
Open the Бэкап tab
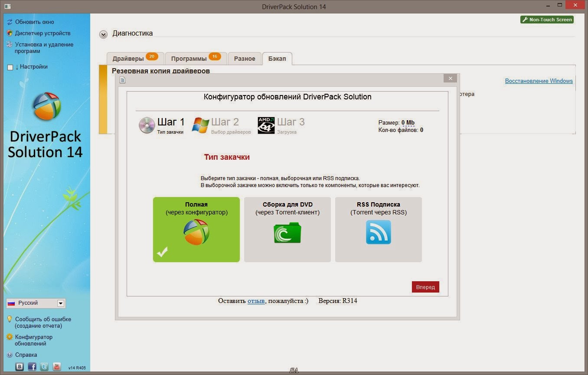pyautogui.click(x=277, y=58)
